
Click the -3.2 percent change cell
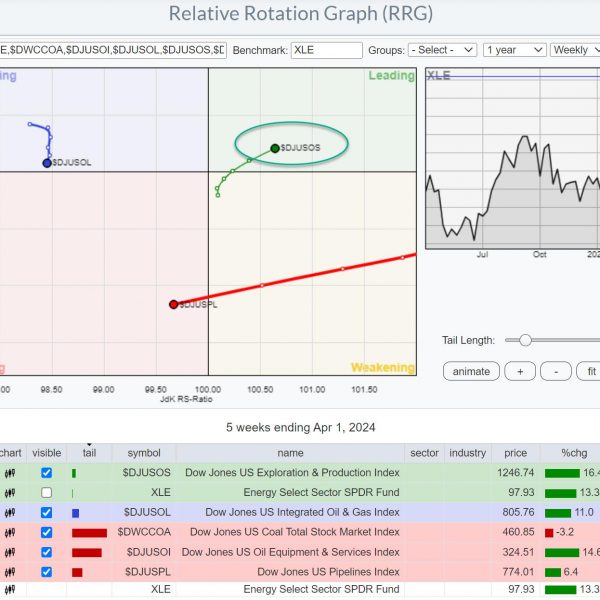559,532
